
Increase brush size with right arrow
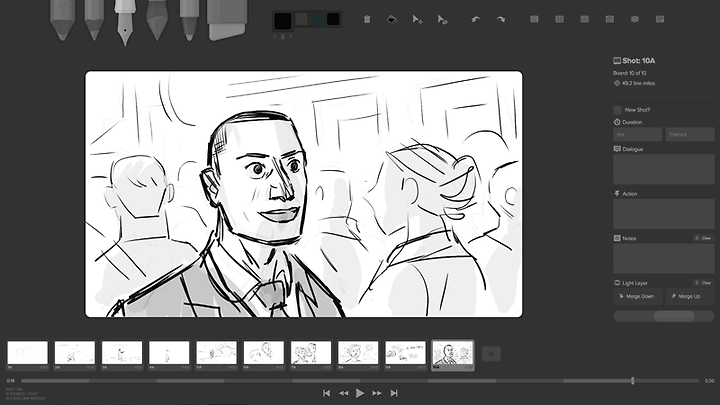[x=290, y=36]
